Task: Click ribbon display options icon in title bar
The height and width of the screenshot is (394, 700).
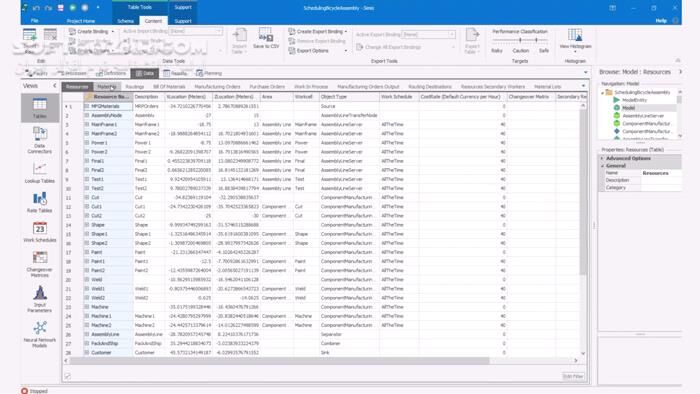Action: point(612,8)
